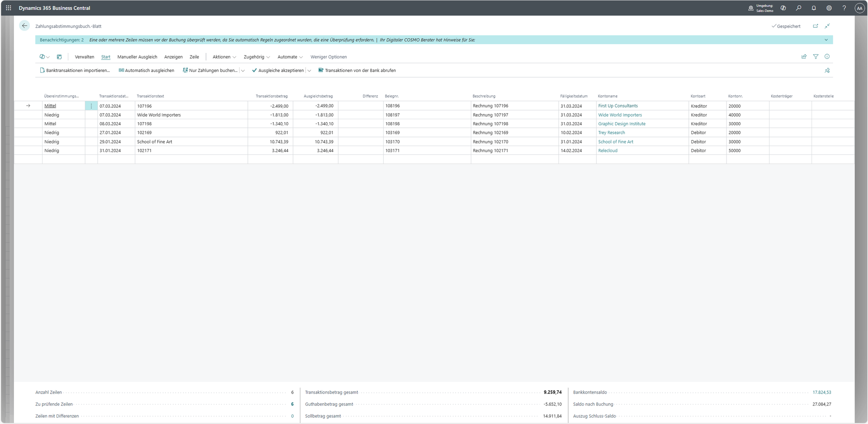
Task: Open the notifications bell
Action: [814, 8]
